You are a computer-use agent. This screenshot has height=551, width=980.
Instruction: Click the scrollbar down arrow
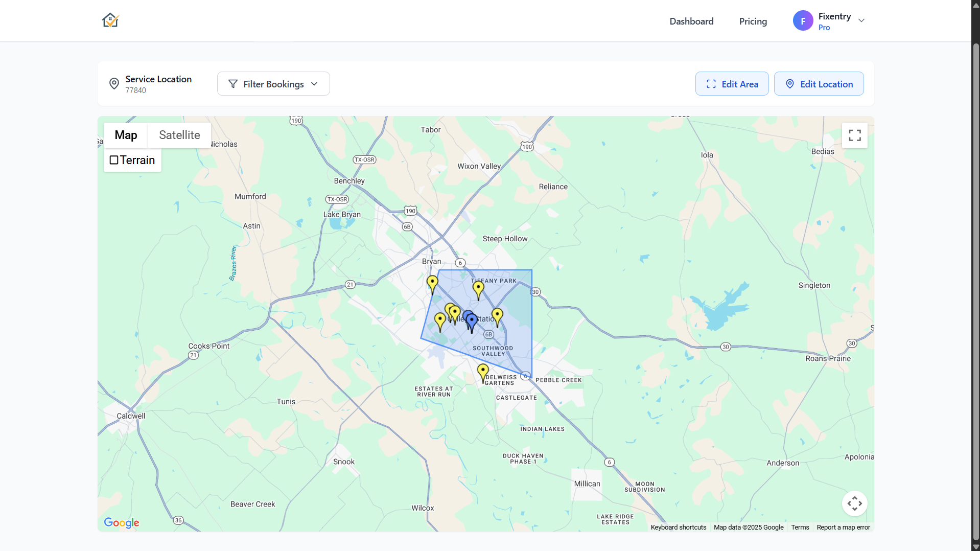[x=975, y=546]
